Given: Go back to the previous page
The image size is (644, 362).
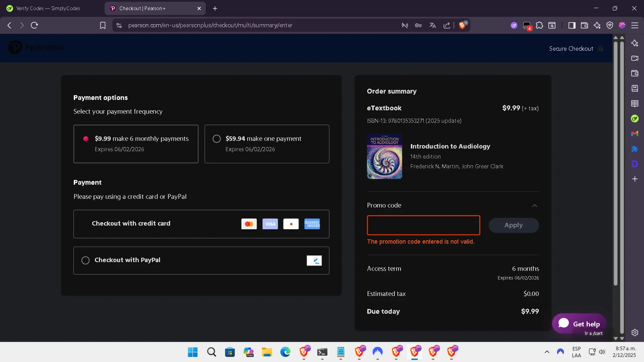Looking at the screenshot, I should coord(9,25).
